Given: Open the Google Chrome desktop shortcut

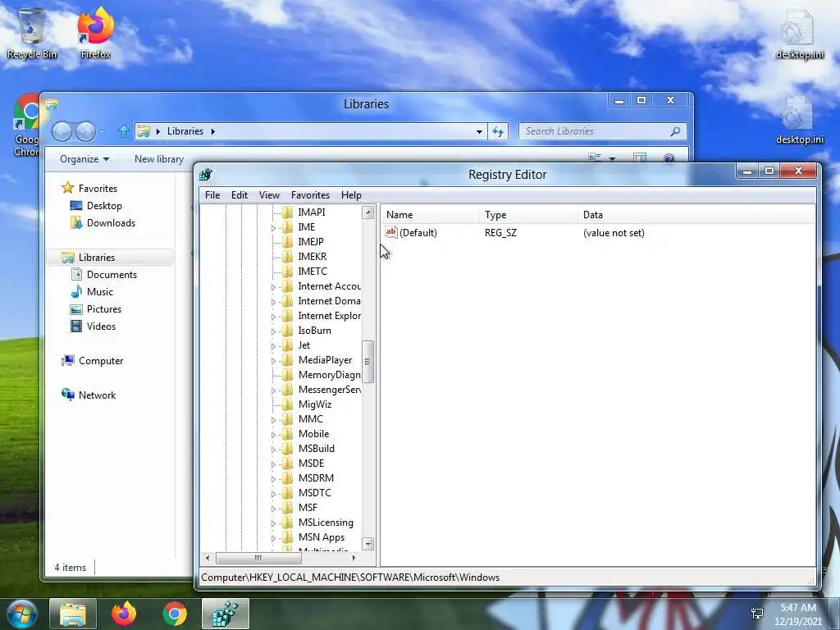Looking at the screenshot, I should [26, 125].
